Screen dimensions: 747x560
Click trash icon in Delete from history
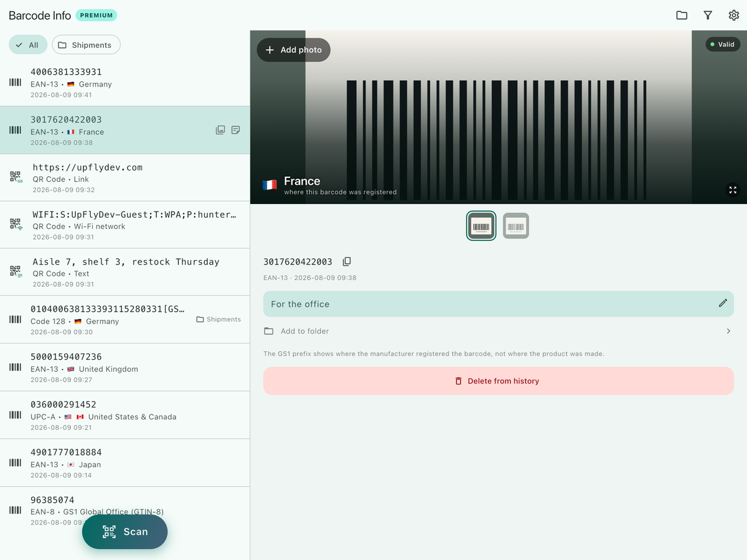click(459, 381)
